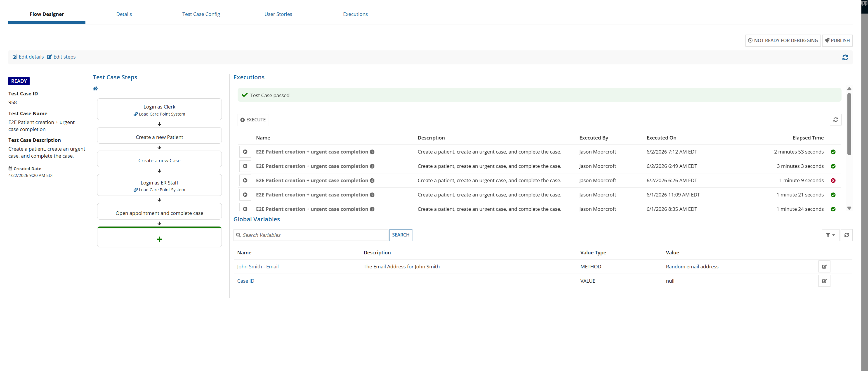
Task: Select the Login as ER Staff step
Action: tap(159, 185)
